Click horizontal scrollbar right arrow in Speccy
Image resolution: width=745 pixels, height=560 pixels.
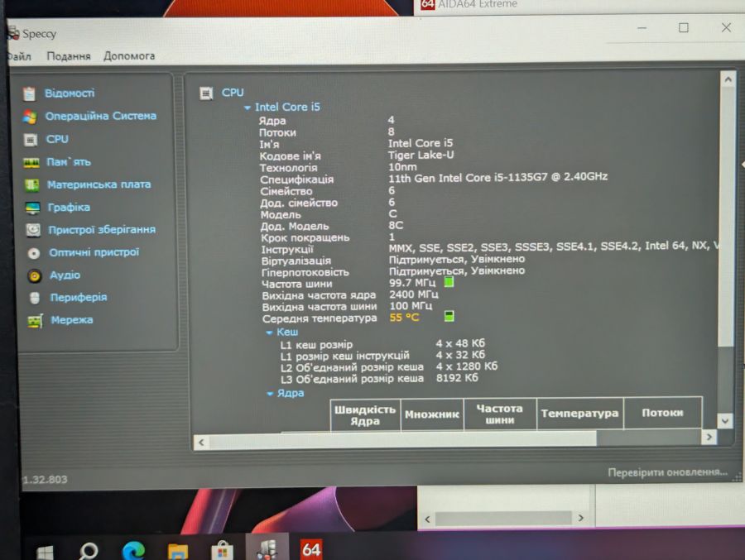click(x=709, y=437)
